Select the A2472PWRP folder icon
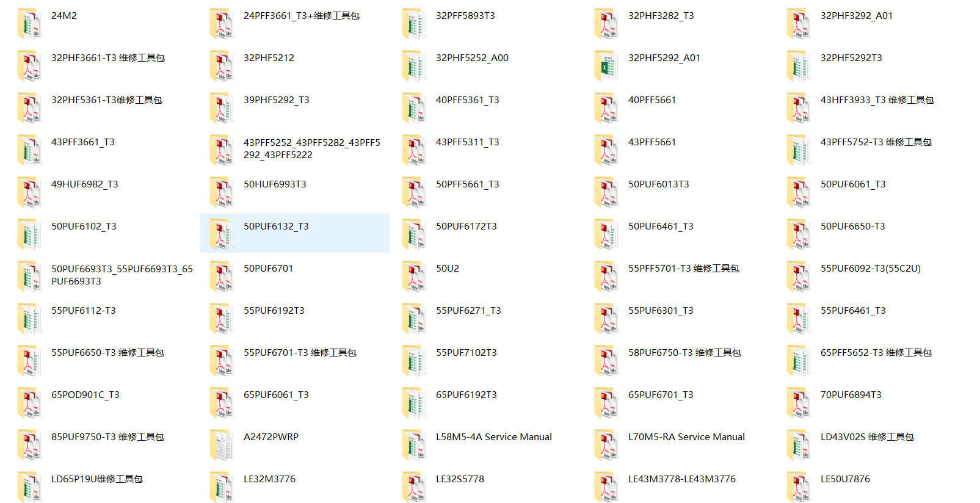 coord(222,445)
